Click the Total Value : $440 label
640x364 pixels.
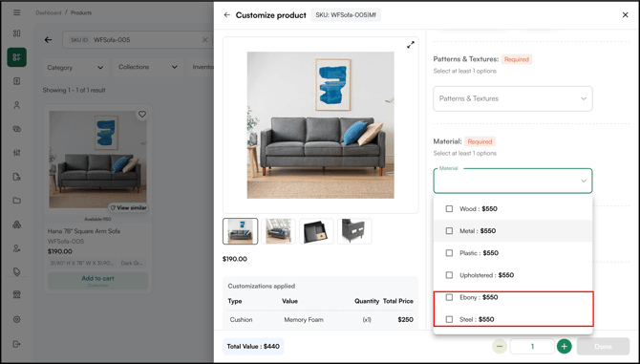point(253,347)
